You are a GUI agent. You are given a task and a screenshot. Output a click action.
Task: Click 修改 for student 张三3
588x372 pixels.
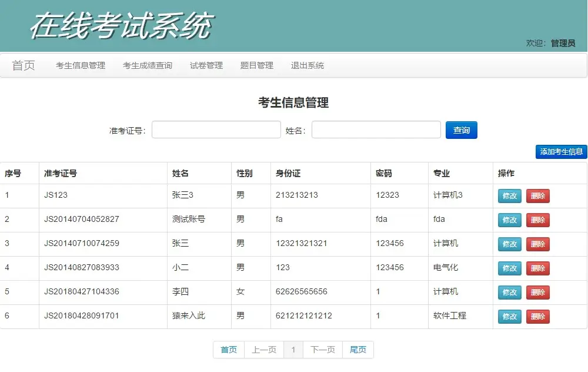click(x=509, y=196)
